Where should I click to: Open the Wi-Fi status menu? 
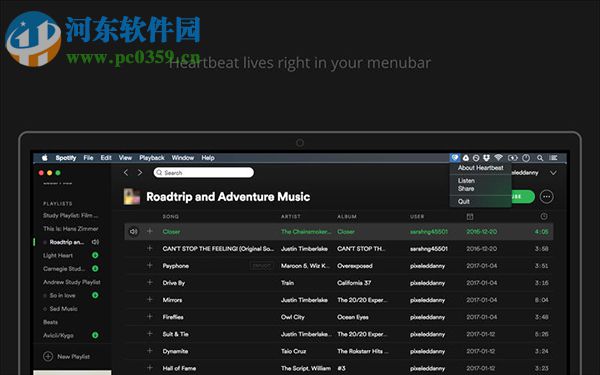coord(498,158)
